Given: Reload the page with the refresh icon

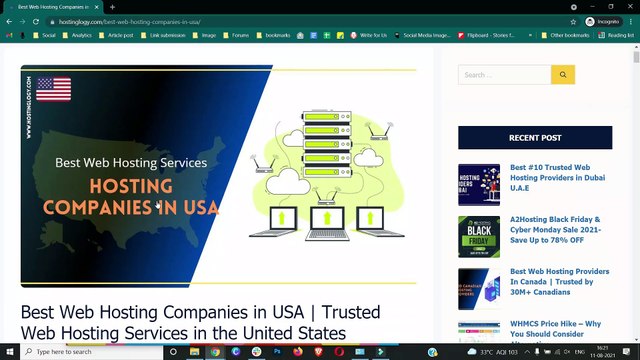Looking at the screenshot, I should click(36, 22).
